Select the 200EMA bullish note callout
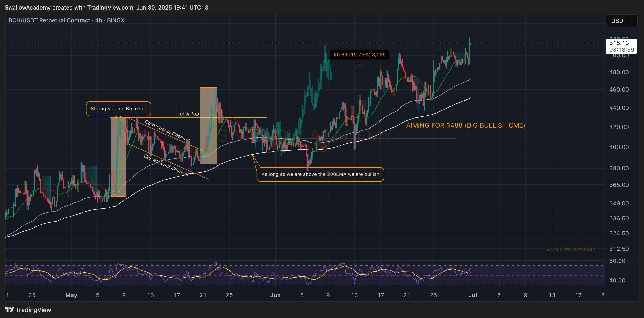The image size is (644, 318). 320,174
